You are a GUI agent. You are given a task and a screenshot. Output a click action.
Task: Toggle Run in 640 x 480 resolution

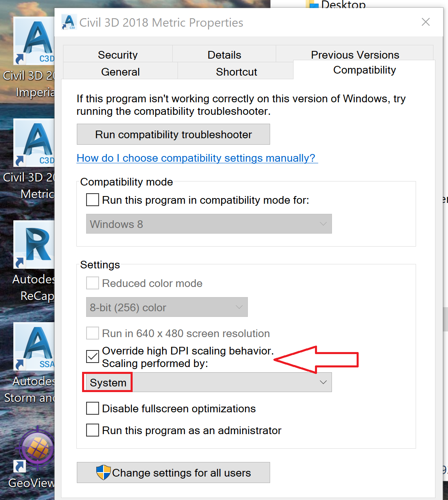point(93,333)
